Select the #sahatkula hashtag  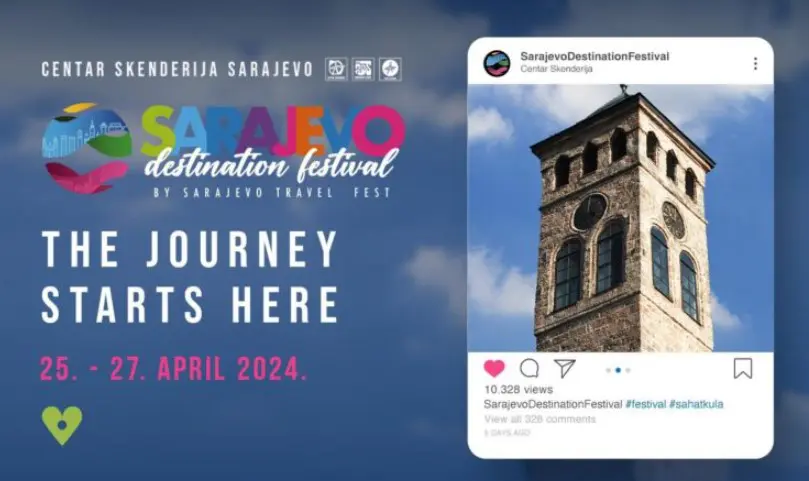[x=696, y=404]
